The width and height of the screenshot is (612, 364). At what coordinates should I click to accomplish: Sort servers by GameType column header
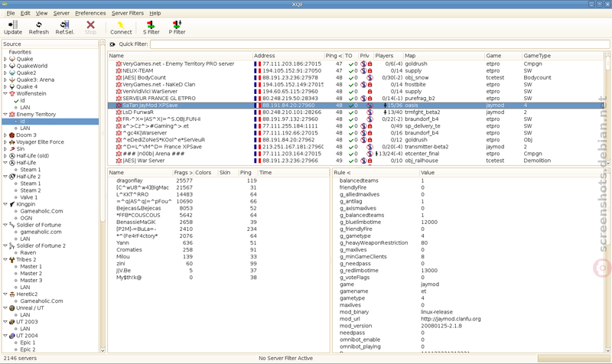coord(563,56)
